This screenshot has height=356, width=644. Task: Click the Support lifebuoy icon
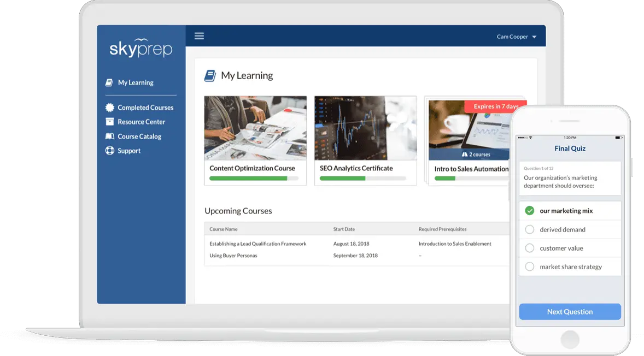pyautogui.click(x=110, y=151)
